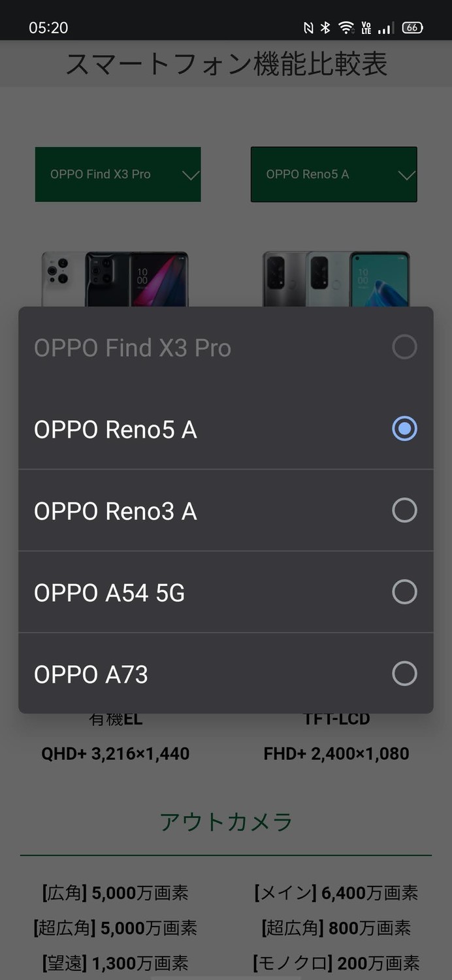452x980 pixels.
Task: Click the chevron on the Find X3 Pro selector
Action: 190,175
